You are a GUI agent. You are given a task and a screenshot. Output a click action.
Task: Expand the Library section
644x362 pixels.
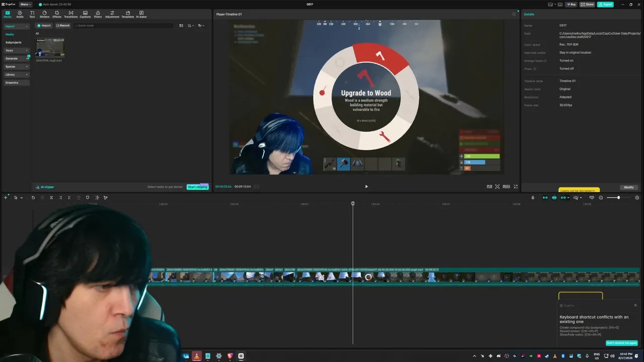16,74
